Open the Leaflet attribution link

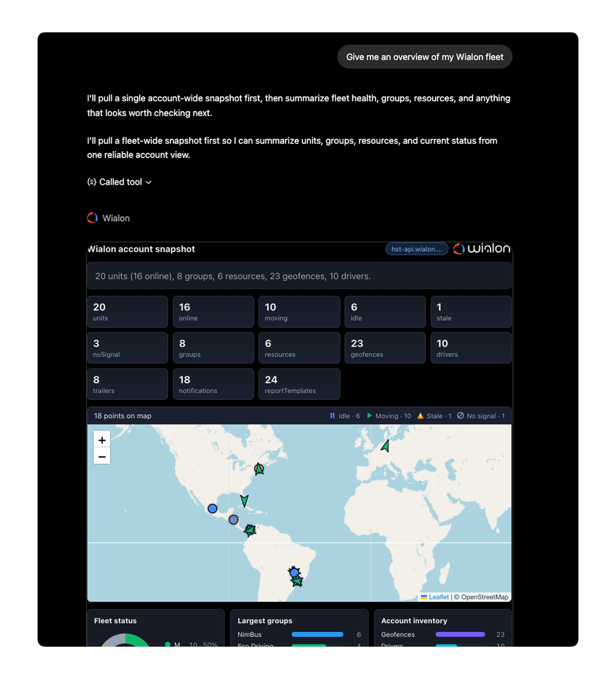pyautogui.click(x=438, y=597)
